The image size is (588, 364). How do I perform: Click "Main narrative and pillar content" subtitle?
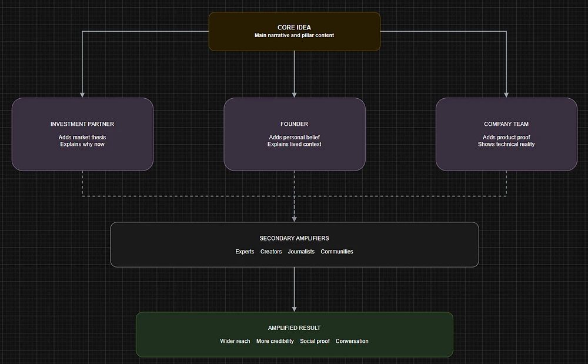[x=294, y=35]
